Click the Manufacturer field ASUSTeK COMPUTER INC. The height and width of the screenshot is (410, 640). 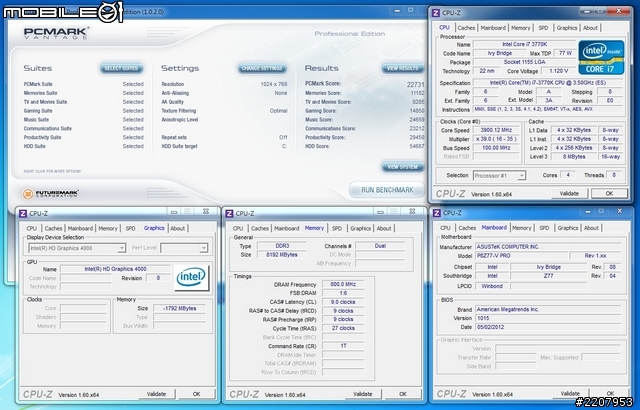[548, 247]
